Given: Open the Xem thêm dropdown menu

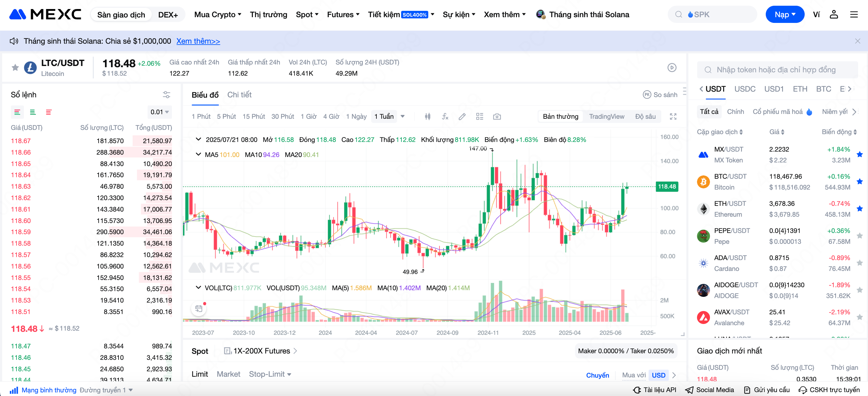Looking at the screenshot, I should point(505,14).
